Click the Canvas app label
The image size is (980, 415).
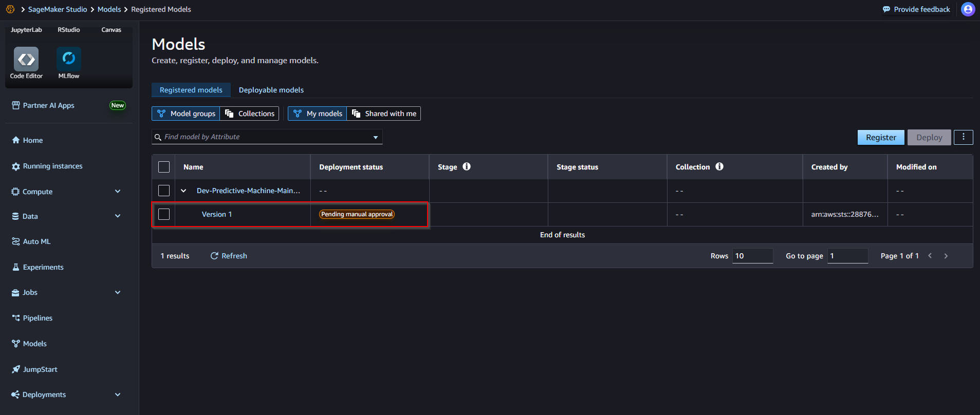point(112,30)
